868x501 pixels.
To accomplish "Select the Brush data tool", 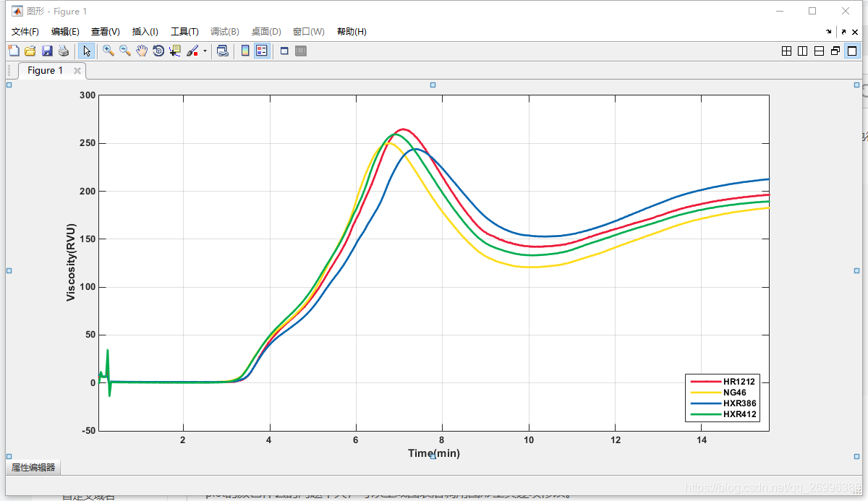I will (192, 51).
